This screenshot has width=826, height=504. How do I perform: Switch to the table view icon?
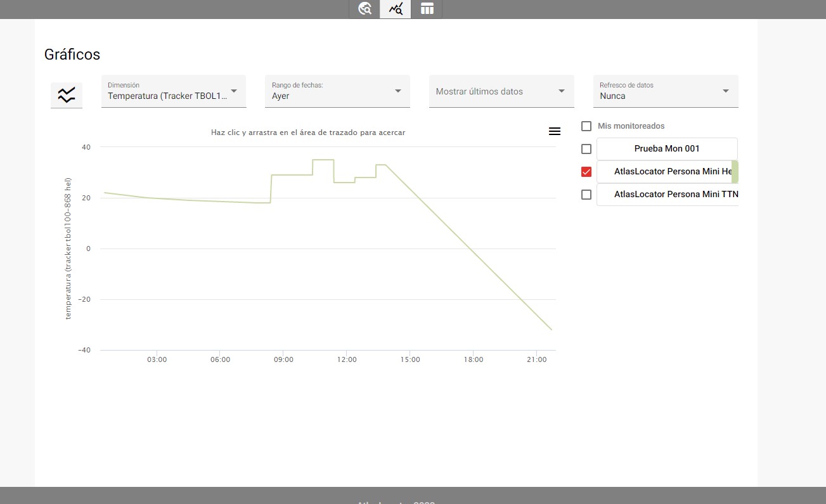427,9
